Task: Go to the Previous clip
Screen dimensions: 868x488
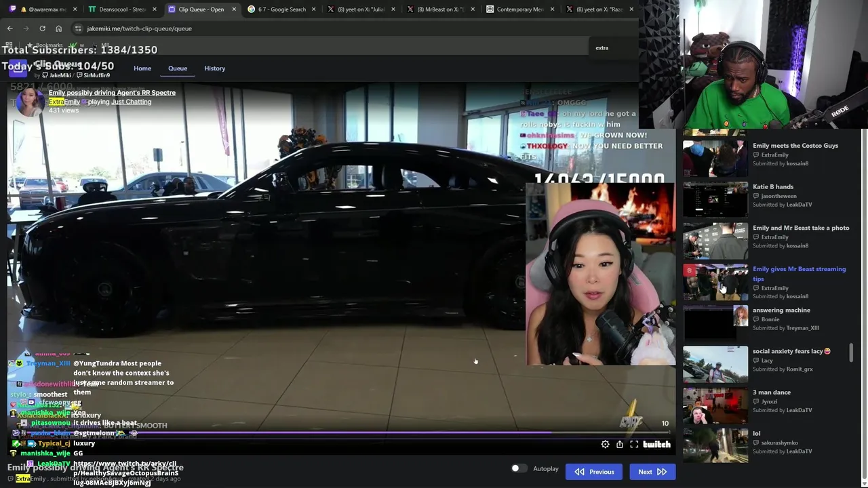Action: point(594,472)
